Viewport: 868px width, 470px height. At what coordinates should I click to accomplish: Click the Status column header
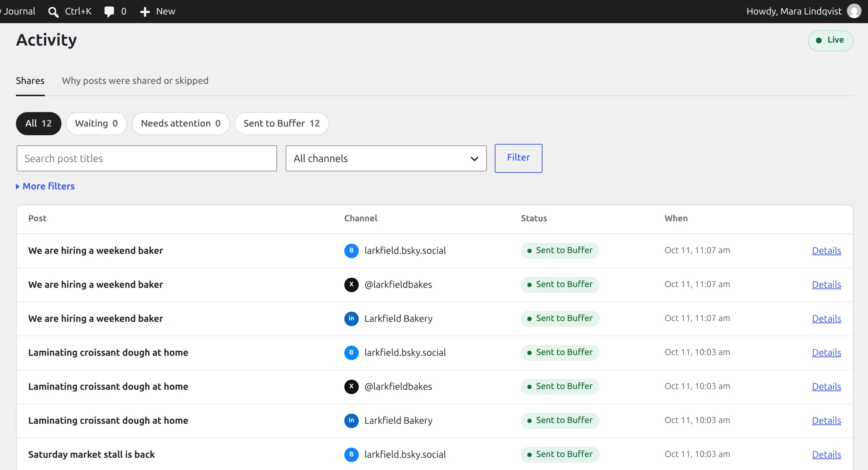click(534, 218)
